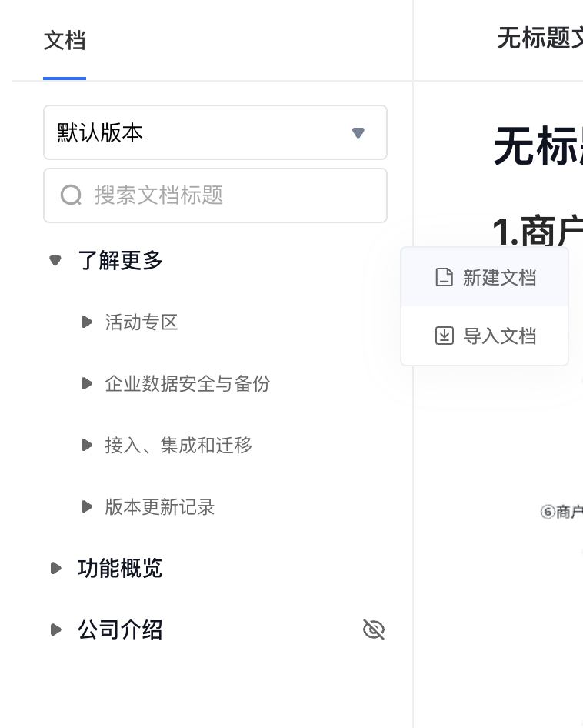Image resolution: width=583 pixels, height=728 pixels.
Task: Collapse the 了解更多 section arrow
Action: [x=55, y=260]
